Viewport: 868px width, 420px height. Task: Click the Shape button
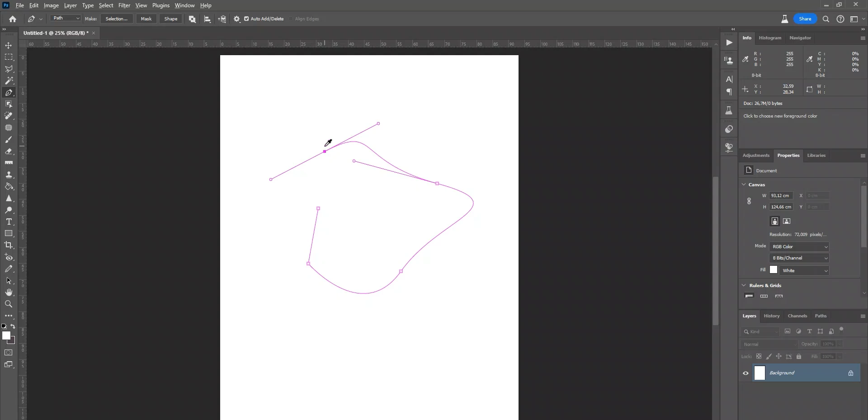(171, 19)
